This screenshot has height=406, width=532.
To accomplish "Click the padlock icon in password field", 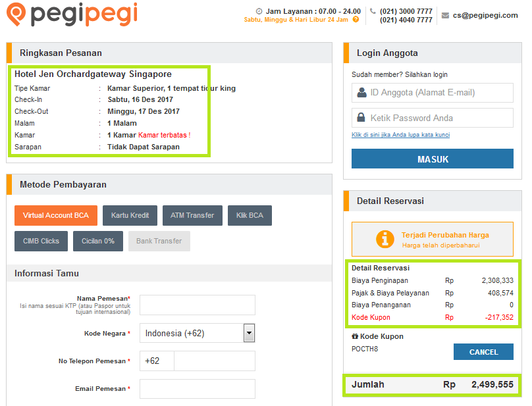I will 361,117.
